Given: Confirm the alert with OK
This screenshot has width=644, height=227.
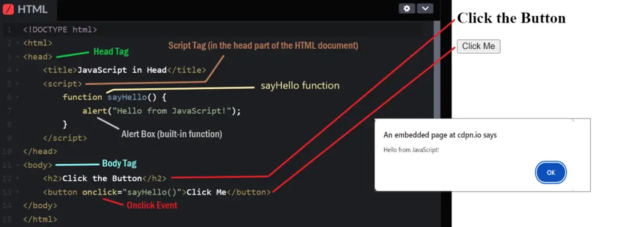Looking at the screenshot, I should pos(551,173).
